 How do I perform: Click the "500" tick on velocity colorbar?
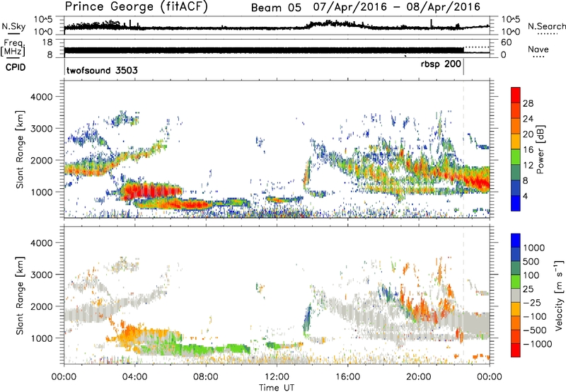coord(531,262)
